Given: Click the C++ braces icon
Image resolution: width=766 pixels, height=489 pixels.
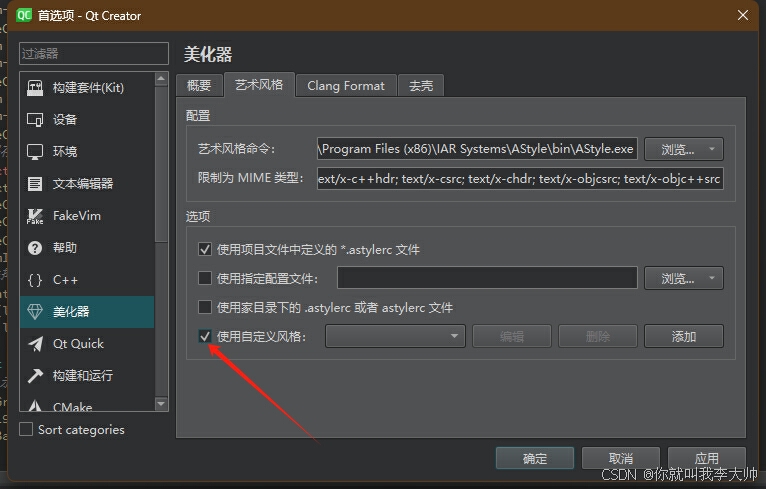Looking at the screenshot, I should [x=35, y=280].
